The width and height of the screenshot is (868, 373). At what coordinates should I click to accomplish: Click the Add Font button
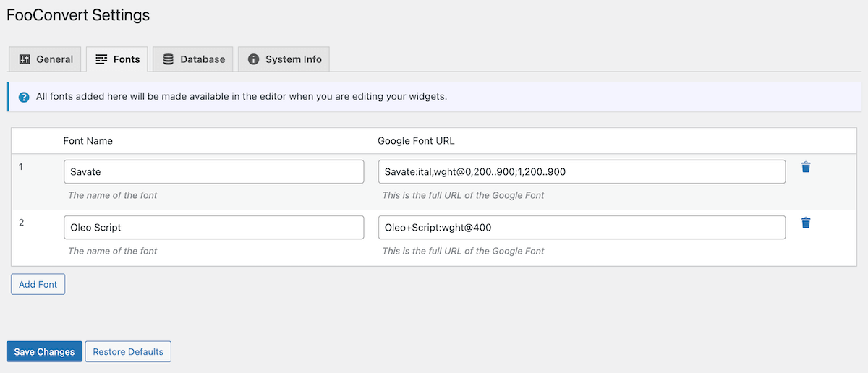click(x=38, y=284)
